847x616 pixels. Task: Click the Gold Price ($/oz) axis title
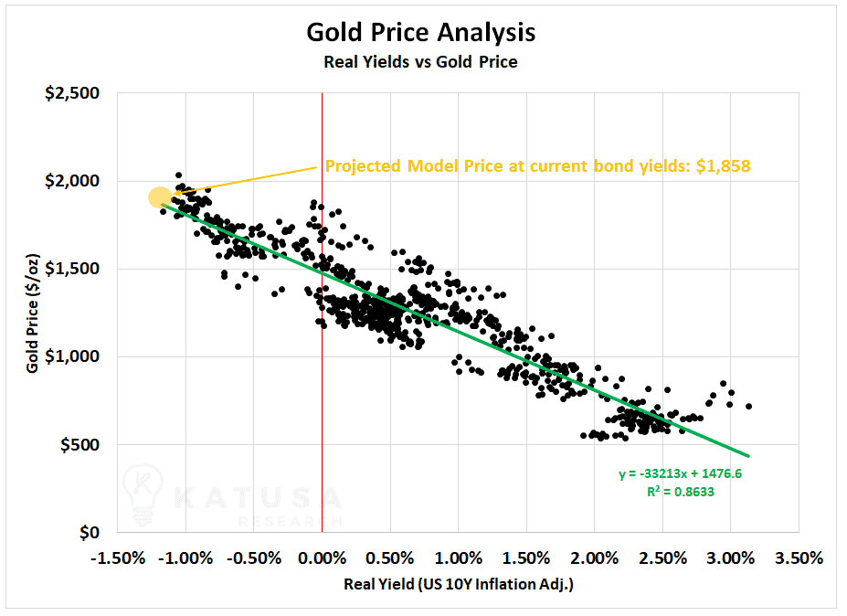click(33, 313)
